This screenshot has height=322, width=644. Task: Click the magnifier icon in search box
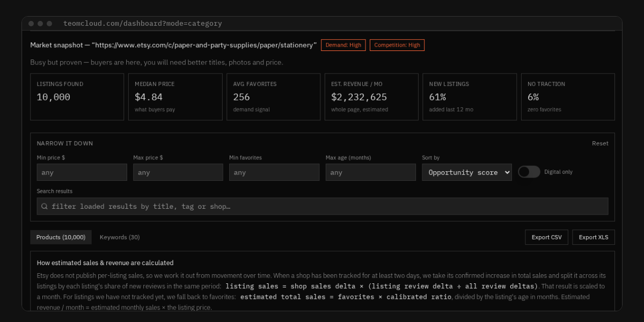pyautogui.click(x=45, y=206)
